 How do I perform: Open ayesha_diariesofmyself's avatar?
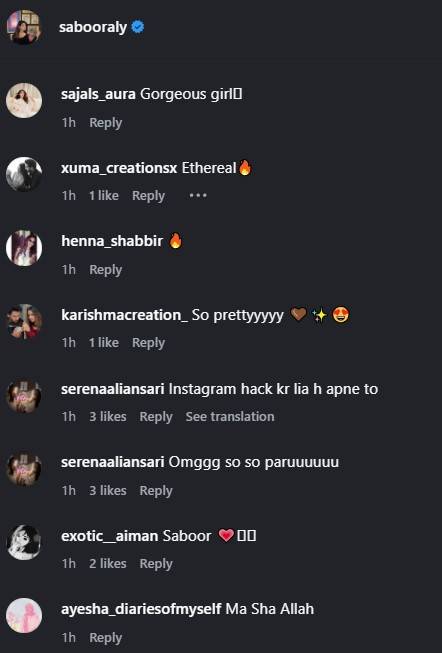click(24, 616)
